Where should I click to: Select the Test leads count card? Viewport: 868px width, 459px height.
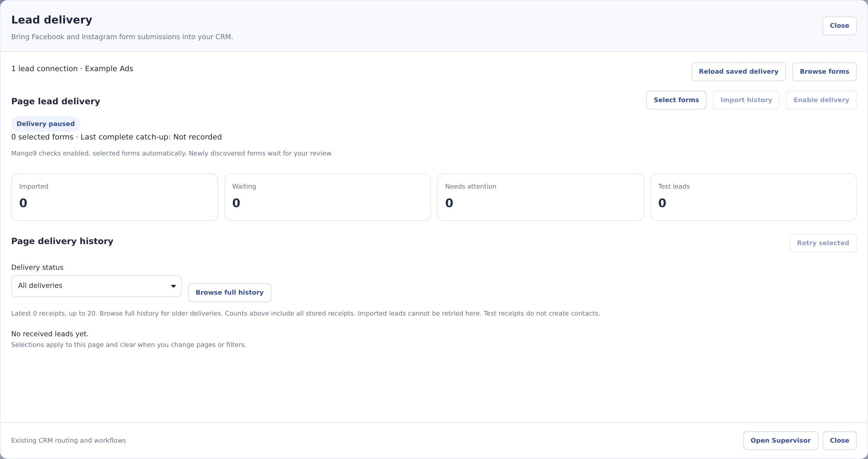(753, 197)
